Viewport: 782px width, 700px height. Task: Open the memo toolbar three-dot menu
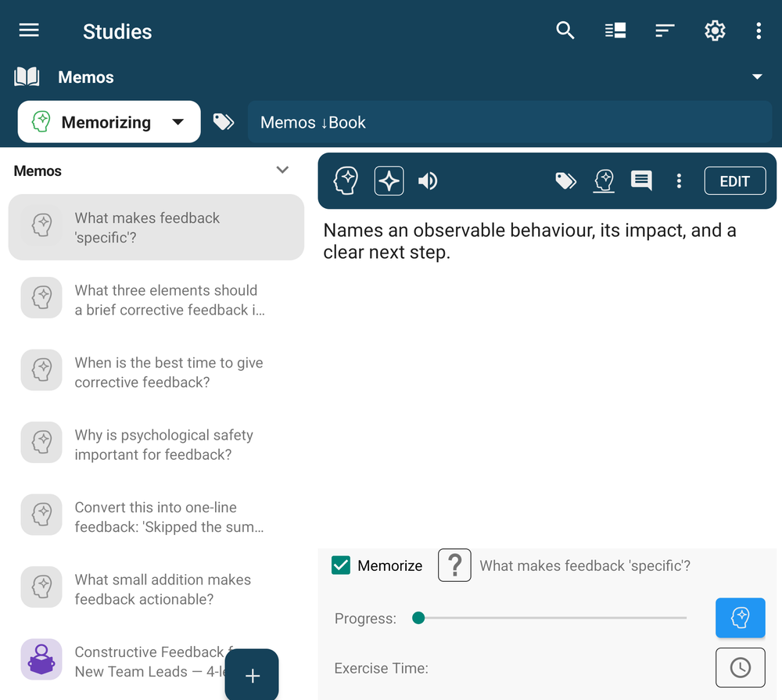click(x=679, y=181)
